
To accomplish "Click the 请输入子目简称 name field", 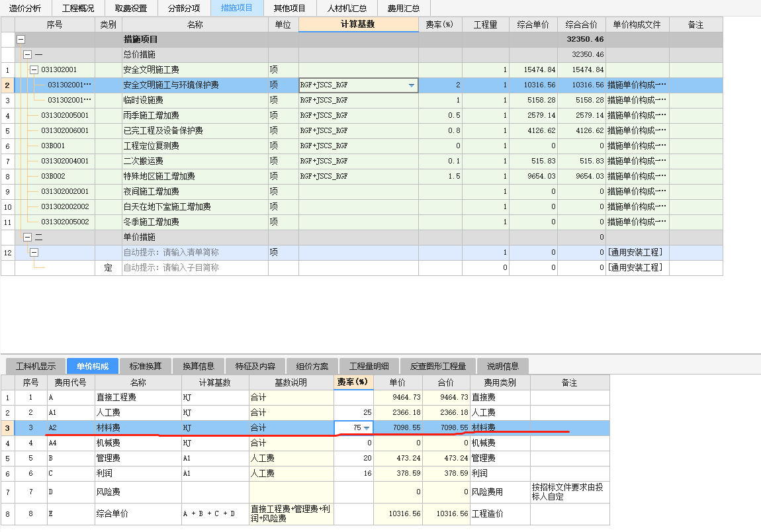I will coord(195,267).
